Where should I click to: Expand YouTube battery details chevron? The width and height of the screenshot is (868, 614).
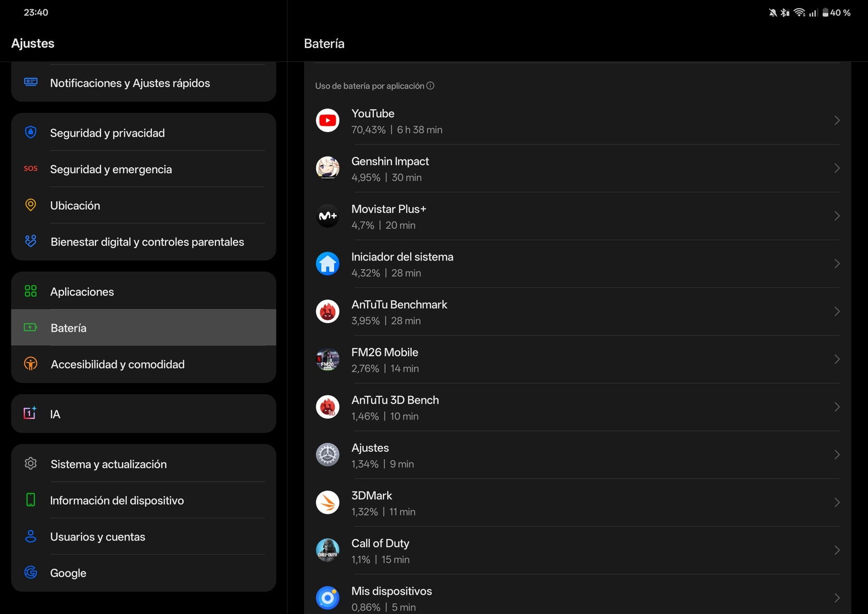837,121
